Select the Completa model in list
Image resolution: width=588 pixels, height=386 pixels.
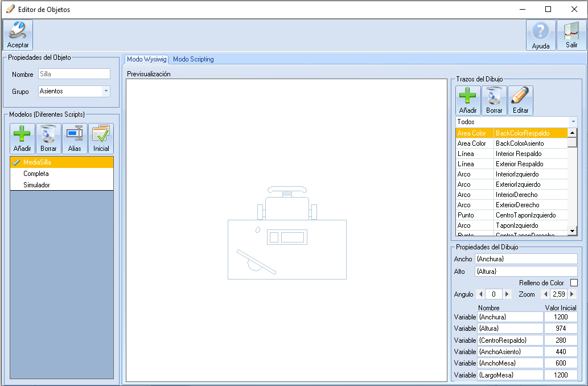click(36, 174)
